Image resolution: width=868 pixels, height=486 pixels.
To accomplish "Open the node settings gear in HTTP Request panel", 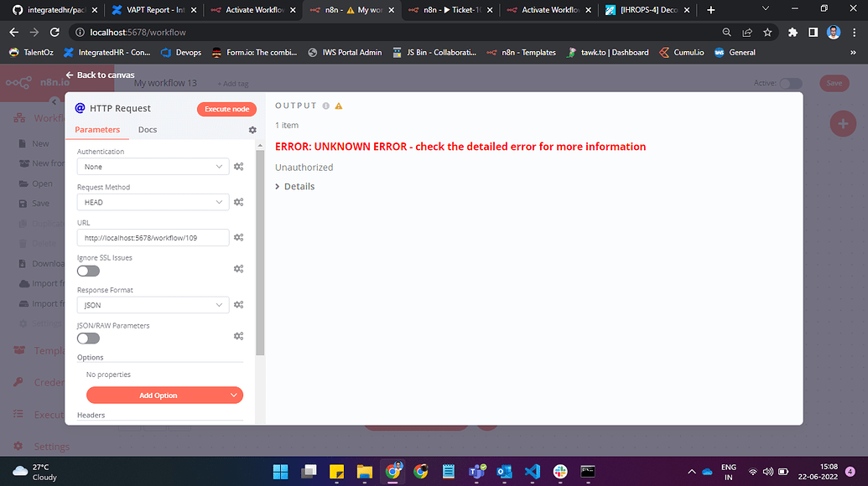I will tap(251, 130).
